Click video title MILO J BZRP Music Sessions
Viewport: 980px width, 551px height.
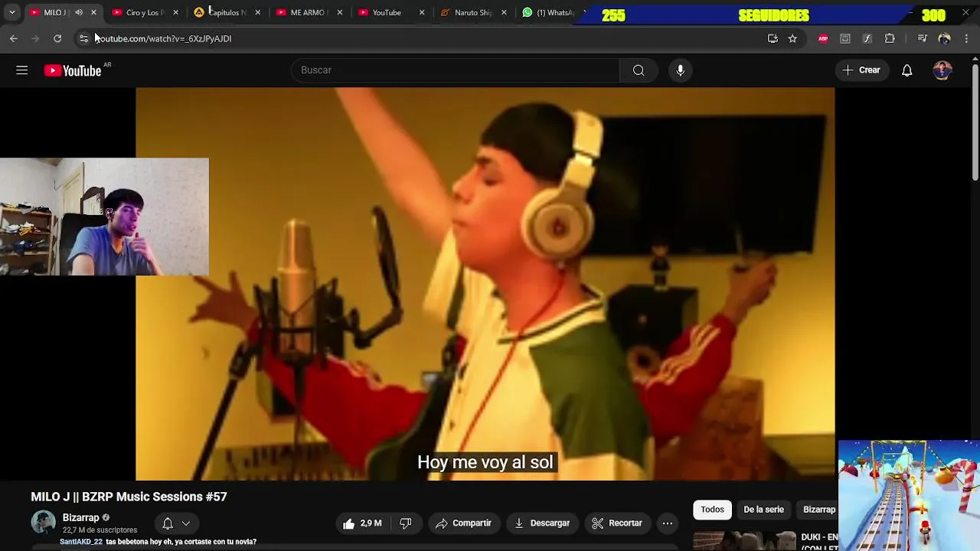[x=129, y=497]
